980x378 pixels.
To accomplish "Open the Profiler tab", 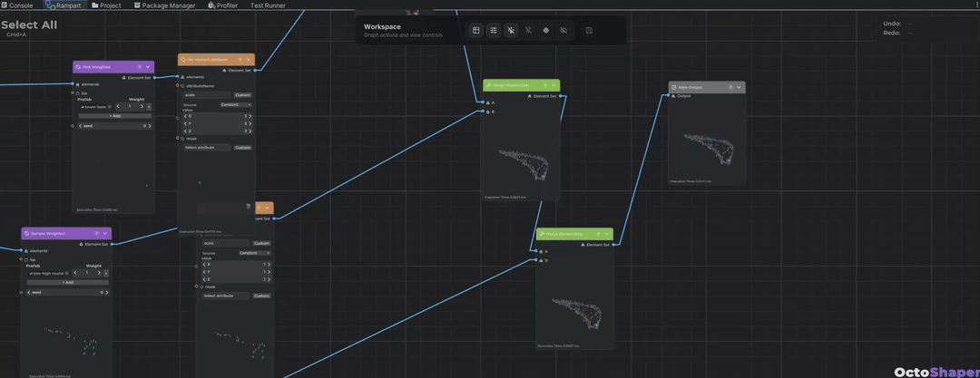I will coord(223,5).
